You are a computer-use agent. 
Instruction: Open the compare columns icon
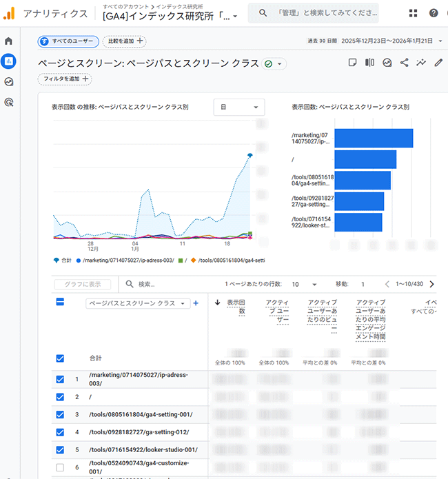pos(369,63)
